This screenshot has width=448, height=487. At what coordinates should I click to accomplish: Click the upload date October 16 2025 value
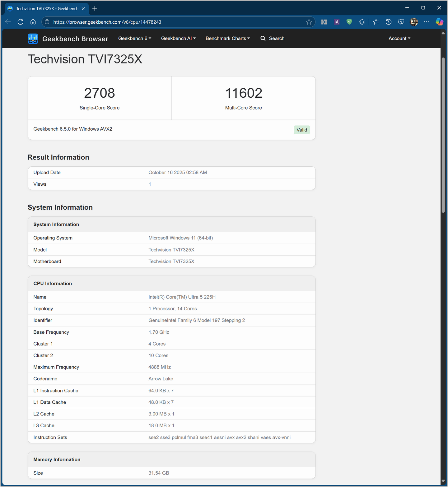[178, 173]
